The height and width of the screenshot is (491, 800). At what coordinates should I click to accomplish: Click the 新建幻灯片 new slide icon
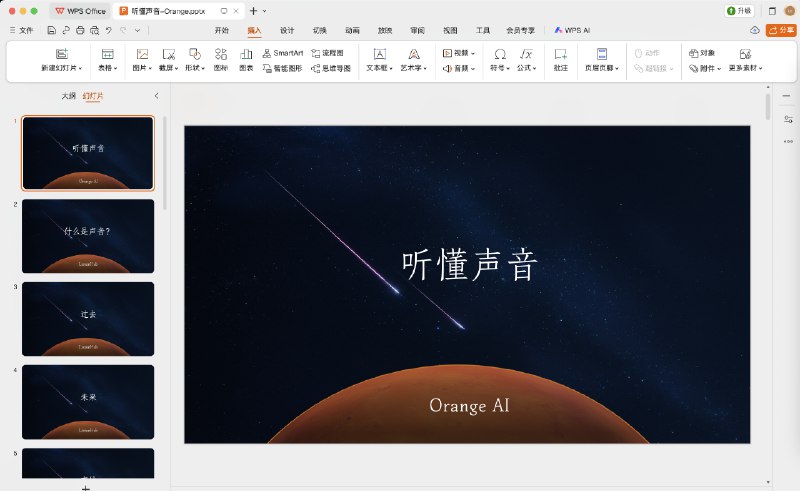62,54
